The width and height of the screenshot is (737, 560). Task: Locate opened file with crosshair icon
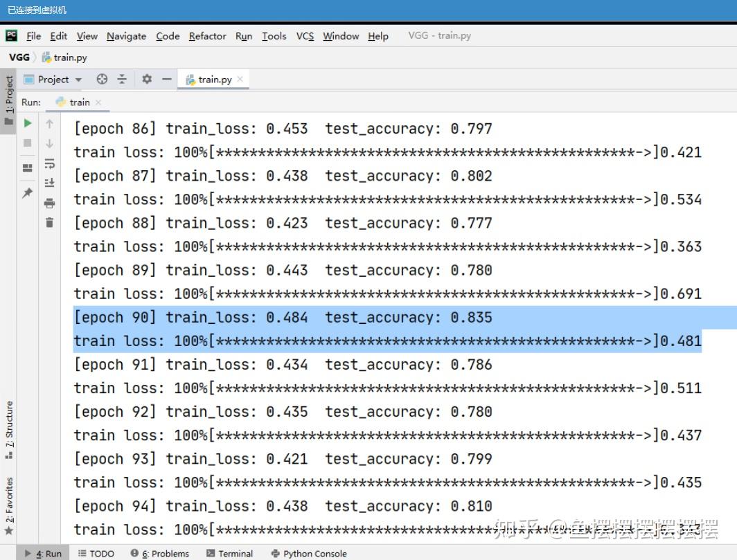[x=102, y=79]
